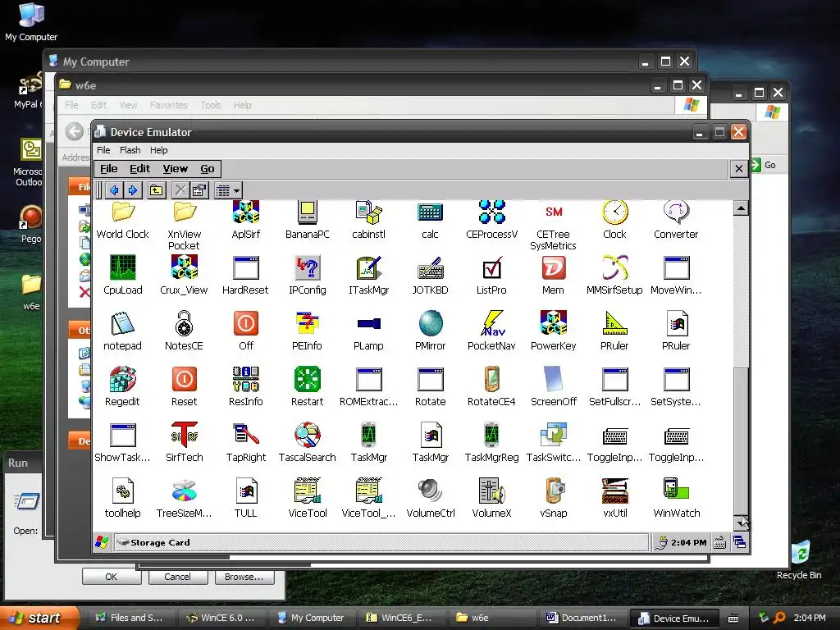Click the Up one level folder button

(x=157, y=190)
